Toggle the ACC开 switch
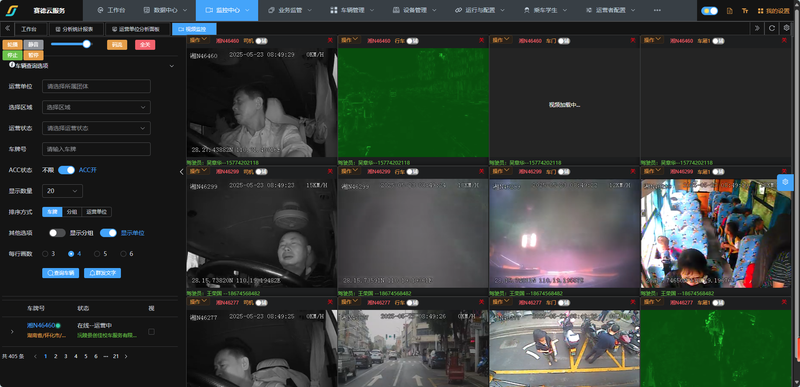The height and width of the screenshot is (387, 800). click(66, 170)
